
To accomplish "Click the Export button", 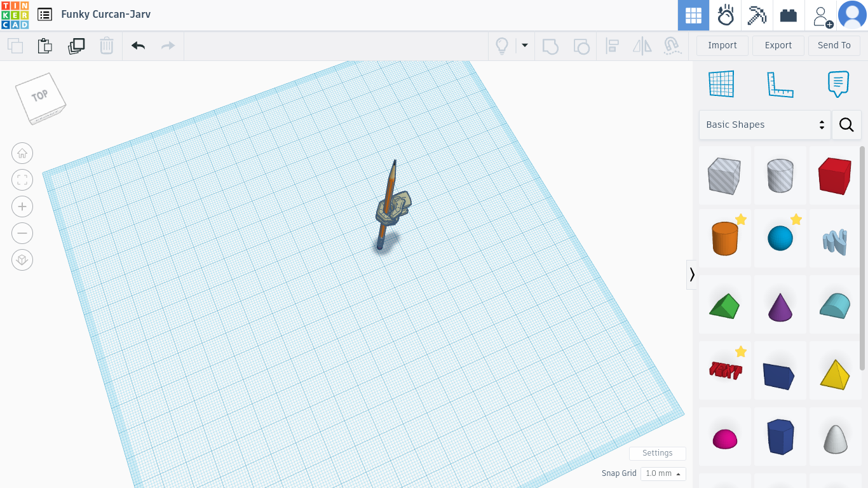I will pyautogui.click(x=778, y=45).
